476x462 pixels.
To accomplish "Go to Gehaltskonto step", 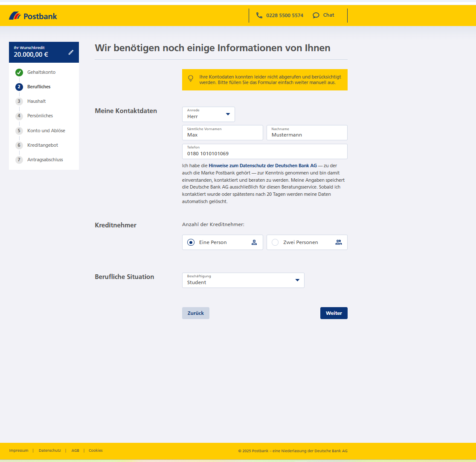I will click(41, 72).
